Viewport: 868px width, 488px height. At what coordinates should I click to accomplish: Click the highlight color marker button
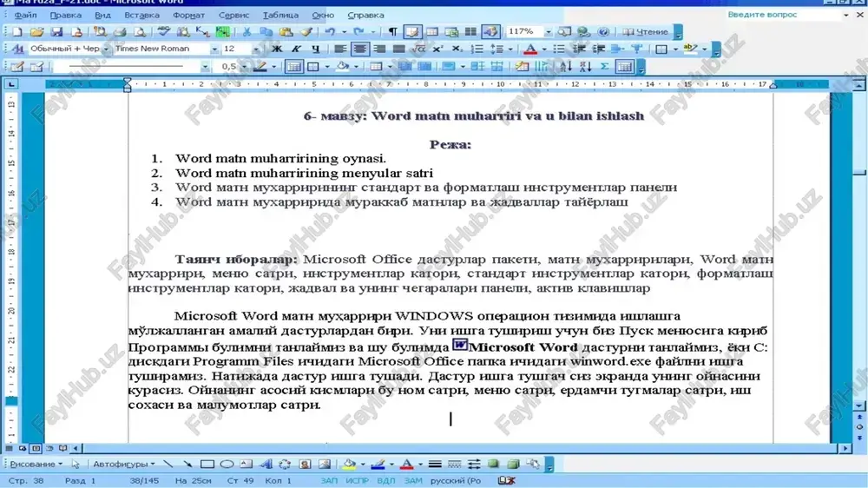pyautogui.click(x=690, y=49)
